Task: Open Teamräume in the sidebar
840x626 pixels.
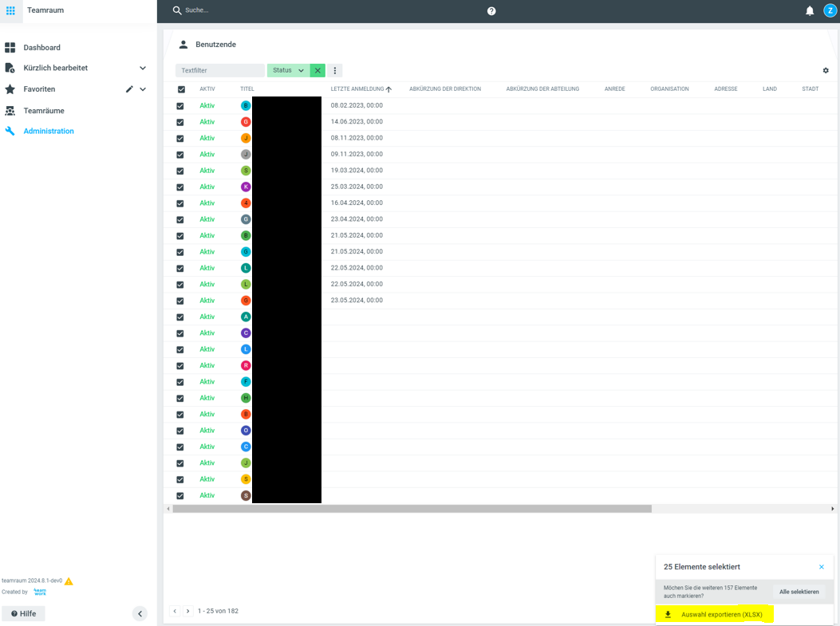Action: [x=44, y=111]
